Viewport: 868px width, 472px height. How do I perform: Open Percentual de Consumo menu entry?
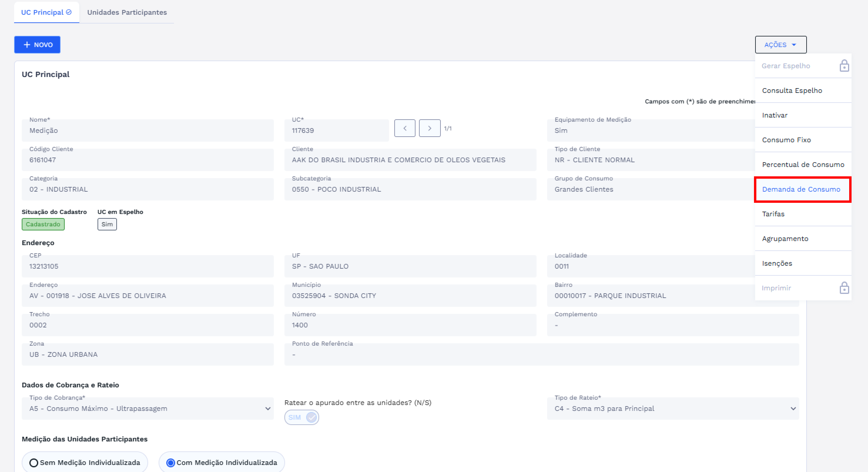[x=803, y=165]
